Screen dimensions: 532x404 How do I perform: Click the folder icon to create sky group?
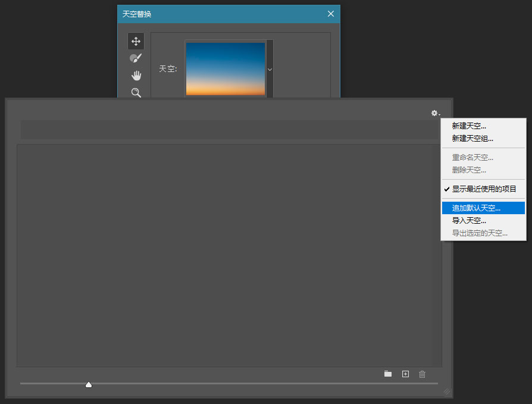click(388, 374)
